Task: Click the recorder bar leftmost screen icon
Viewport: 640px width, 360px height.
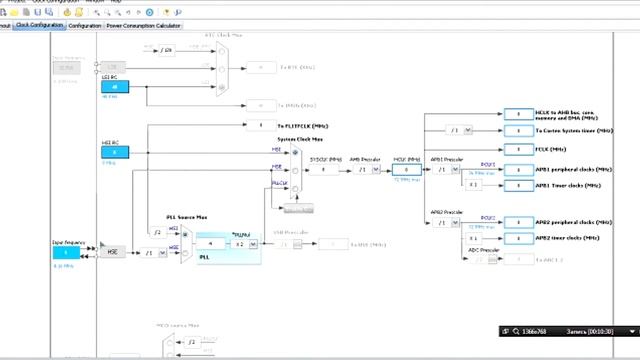Action: tap(505, 331)
